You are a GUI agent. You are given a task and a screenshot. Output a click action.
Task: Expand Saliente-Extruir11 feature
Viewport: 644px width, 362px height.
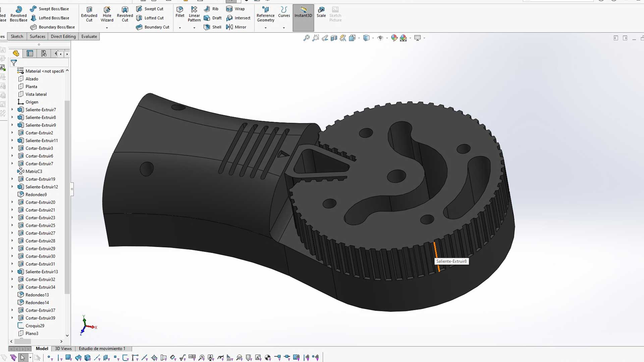(12, 140)
